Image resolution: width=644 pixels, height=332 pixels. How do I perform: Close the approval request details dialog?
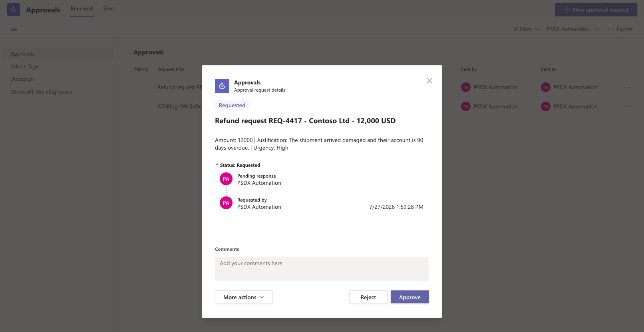pos(429,81)
